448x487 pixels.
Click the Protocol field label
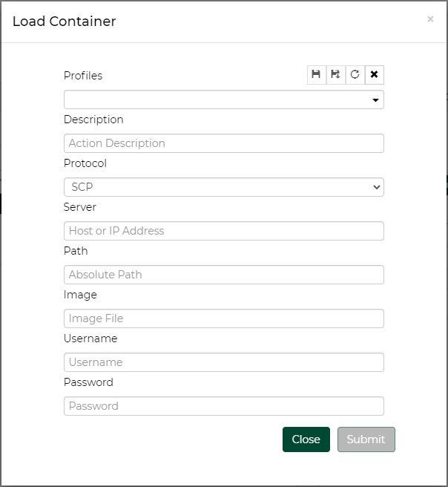pos(85,163)
